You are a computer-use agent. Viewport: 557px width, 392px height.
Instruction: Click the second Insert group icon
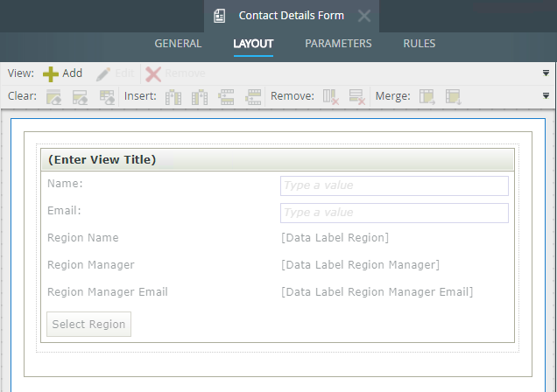coord(201,96)
